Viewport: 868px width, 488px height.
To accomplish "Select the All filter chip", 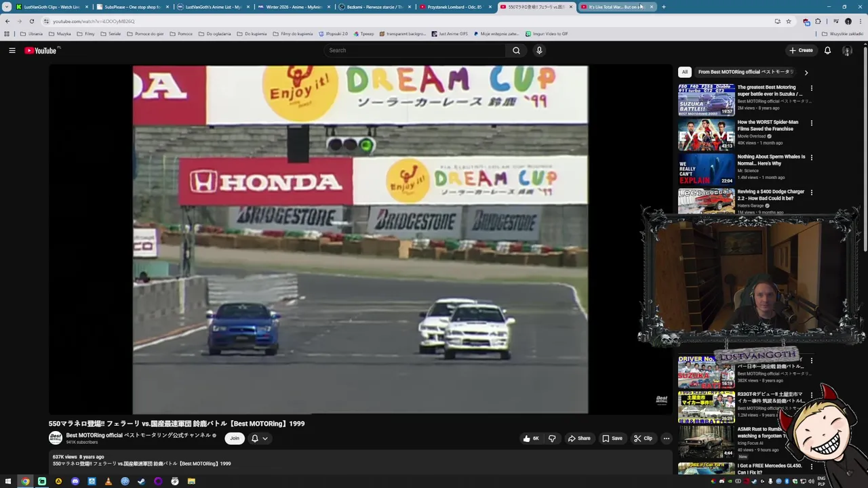I will click(685, 72).
